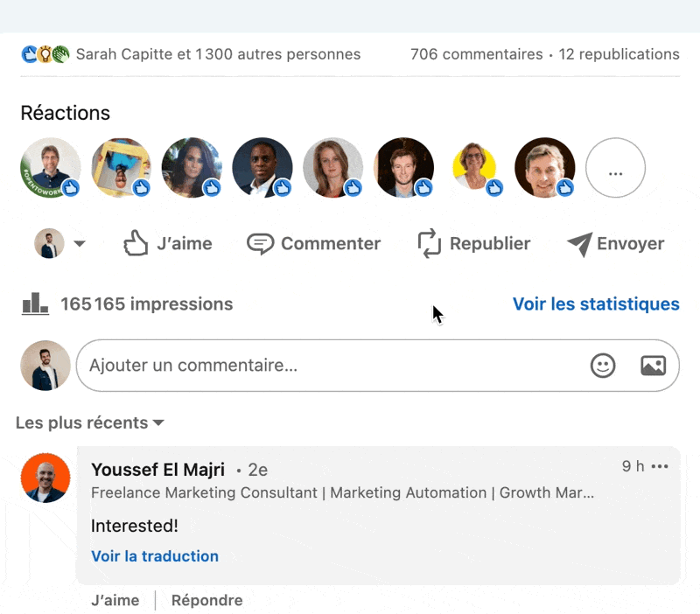Open Youssef El Majri's profile picture
Image resolution: width=700 pixels, height=614 pixels.
coord(45,478)
